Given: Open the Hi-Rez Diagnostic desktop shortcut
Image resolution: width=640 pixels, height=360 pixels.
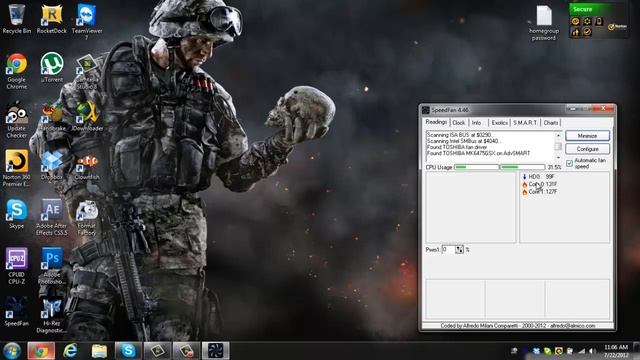Looking at the screenshot, I should click(51, 315).
